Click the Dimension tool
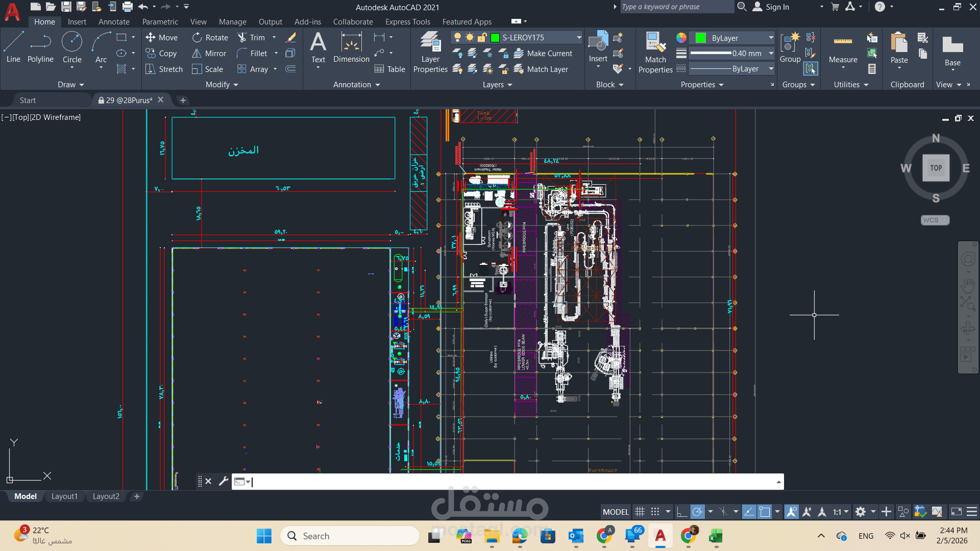980x551 pixels. coord(351,47)
